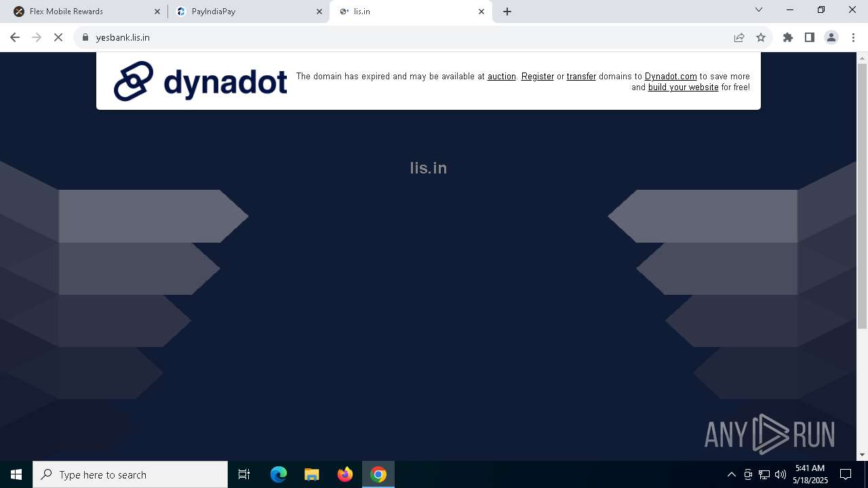868x488 pixels.
Task: View site information lock icon
Action: pyautogui.click(x=85, y=37)
